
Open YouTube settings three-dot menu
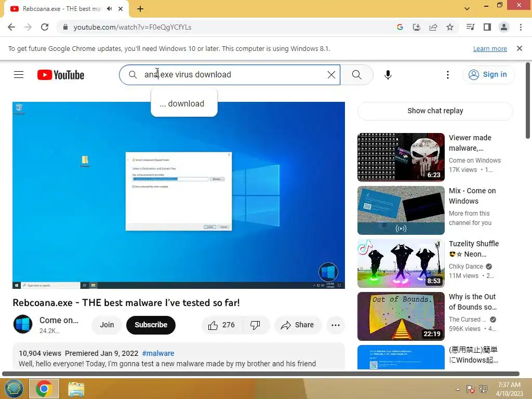448,75
